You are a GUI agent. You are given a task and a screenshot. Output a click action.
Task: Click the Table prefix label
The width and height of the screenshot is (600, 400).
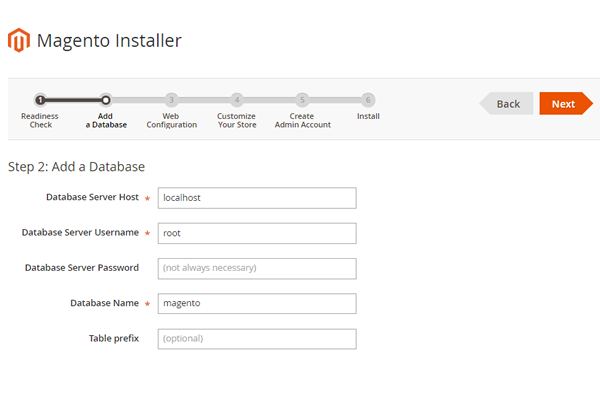(x=114, y=338)
